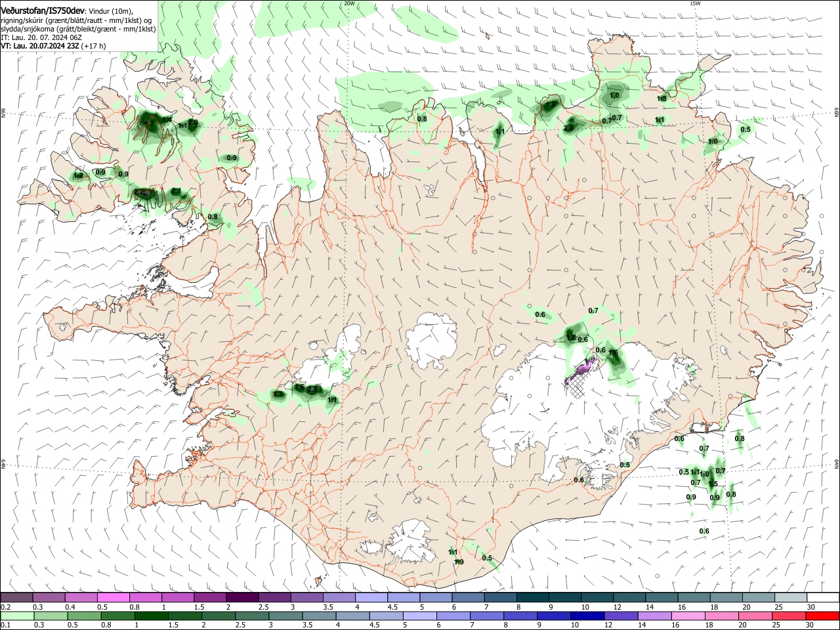The height and width of the screenshot is (630, 840).
Task: Select the 'IT: Lau. 20. 07. 2024 06Z' line
Action: click(x=41, y=37)
